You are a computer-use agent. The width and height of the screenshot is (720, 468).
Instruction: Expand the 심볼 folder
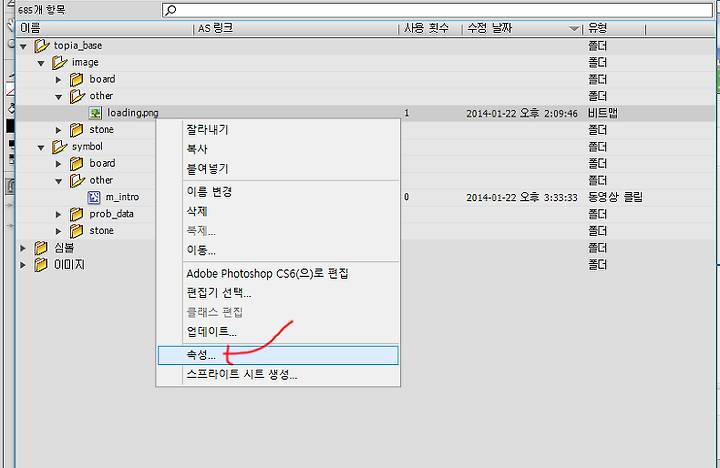point(22,248)
